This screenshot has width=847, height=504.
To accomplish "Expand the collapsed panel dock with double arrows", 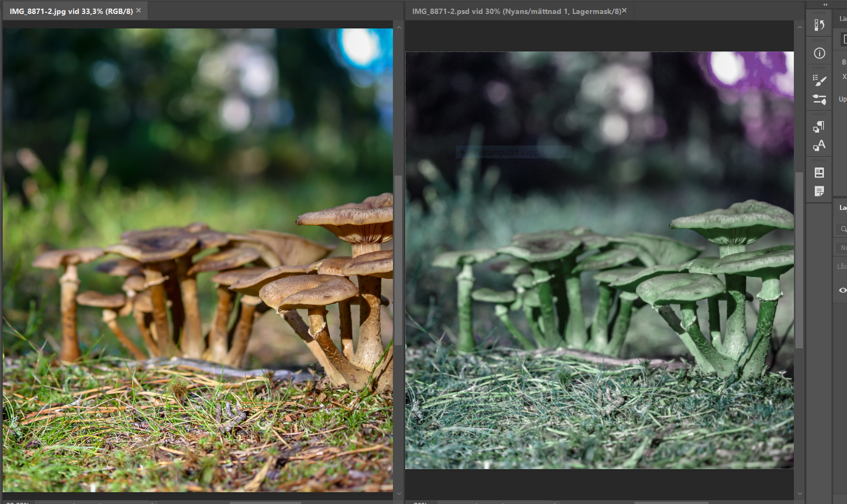I will [x=826, y=4].
